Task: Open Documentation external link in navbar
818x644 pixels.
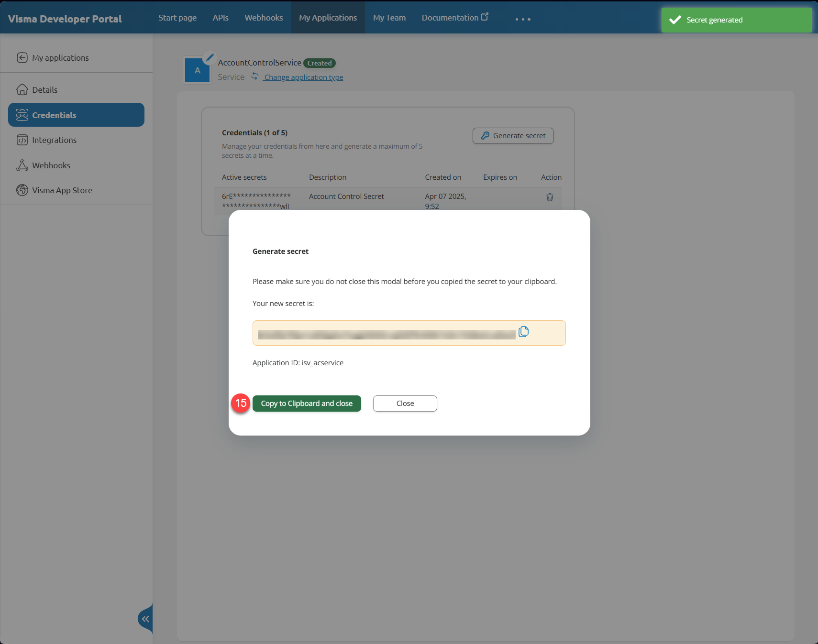Action: click(x=454, y=18)
